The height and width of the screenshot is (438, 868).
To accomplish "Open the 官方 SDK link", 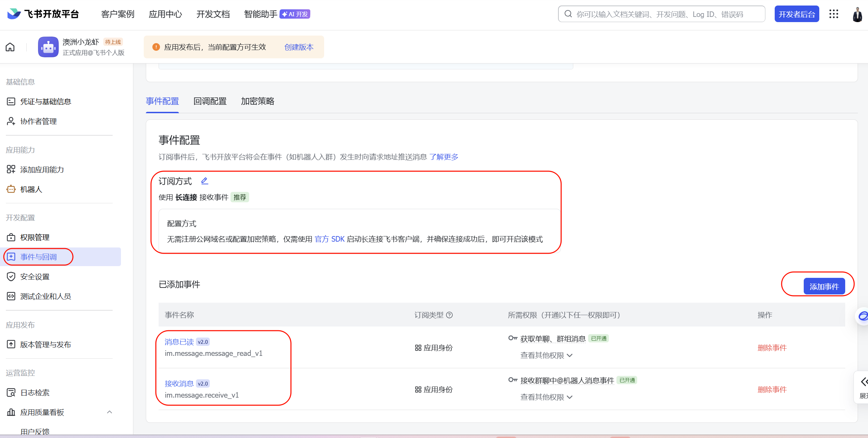I will point(329,239).
